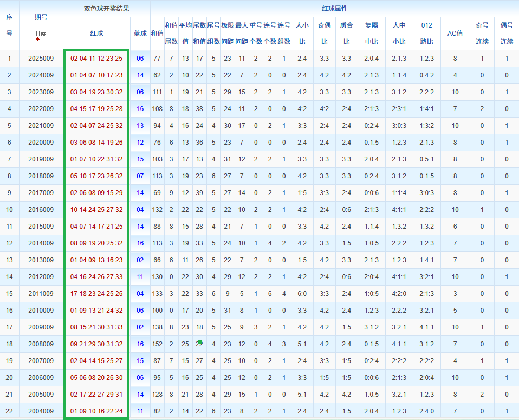Select issue number 2011009
This screenshot has height=420, width=519.
41,294
